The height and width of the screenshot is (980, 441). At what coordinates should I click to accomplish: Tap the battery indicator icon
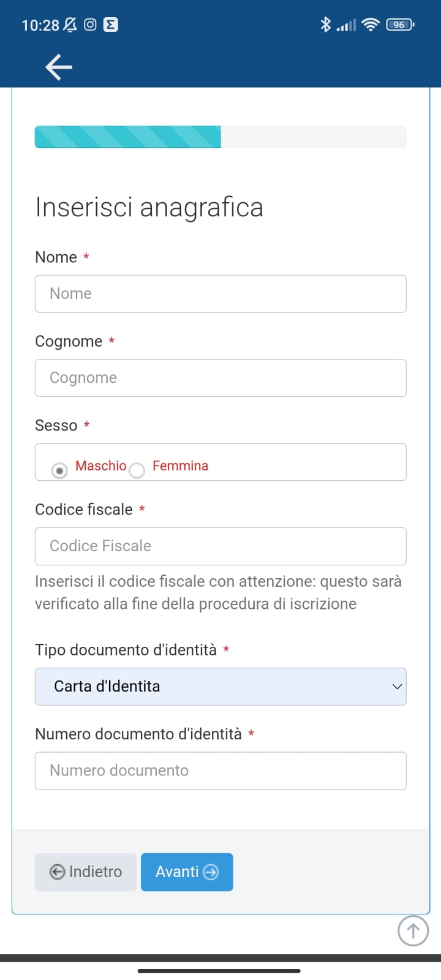[401, 24]
